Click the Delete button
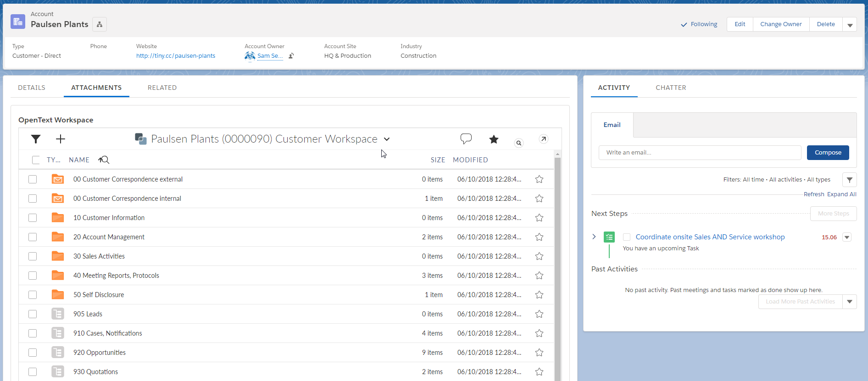Screen dimensions: 868x381 (x=826, y=24)
